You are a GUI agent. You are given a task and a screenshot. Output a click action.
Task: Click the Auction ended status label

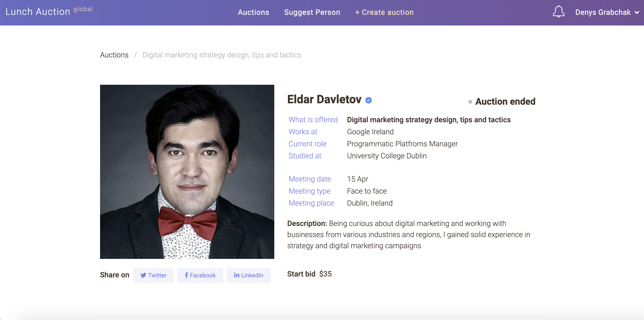coord(505,102)
